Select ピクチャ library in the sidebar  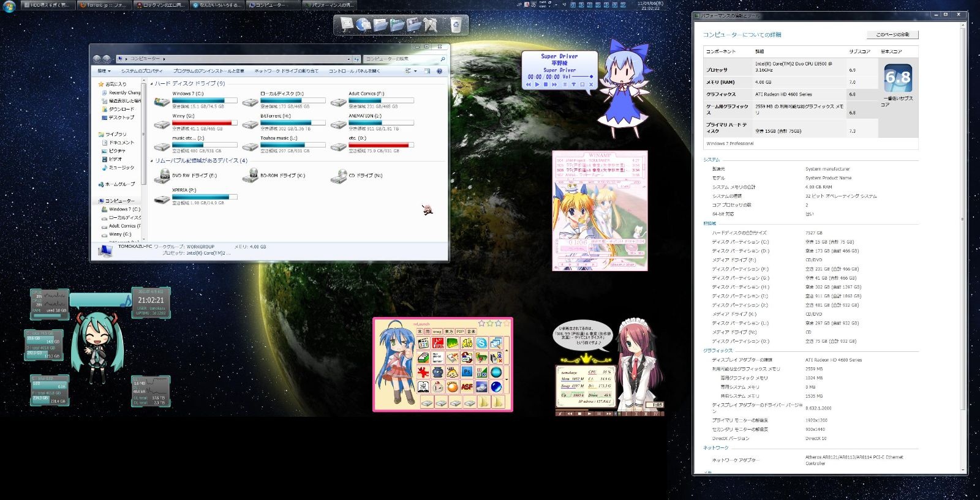pyautogui.click(x=114, y=151)
